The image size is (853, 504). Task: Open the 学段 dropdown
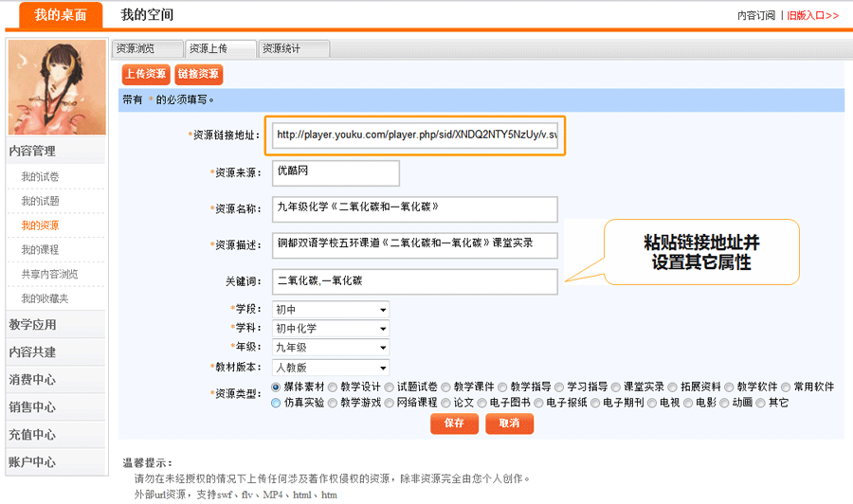coord(331,310)
